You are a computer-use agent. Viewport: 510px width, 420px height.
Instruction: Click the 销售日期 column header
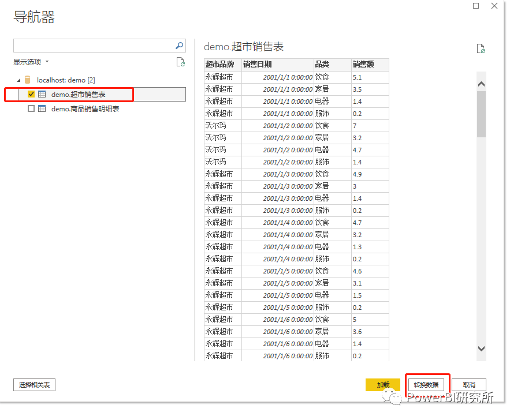pyautogui.click(x=277, y=64)
